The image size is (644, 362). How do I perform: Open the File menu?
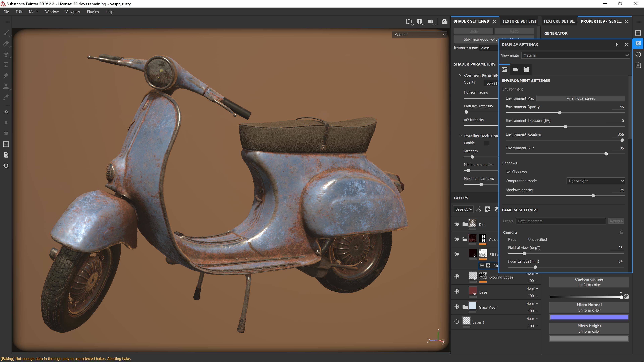[6, 12]
